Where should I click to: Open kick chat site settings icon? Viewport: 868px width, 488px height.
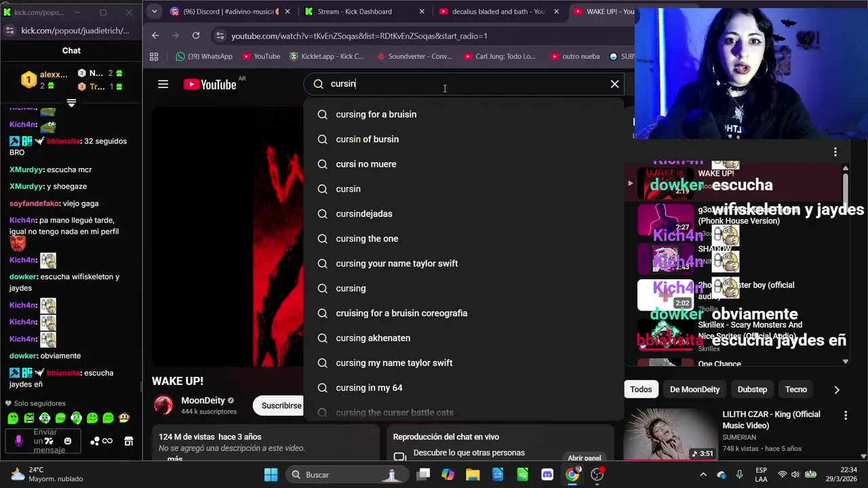(x=9, y=30)
